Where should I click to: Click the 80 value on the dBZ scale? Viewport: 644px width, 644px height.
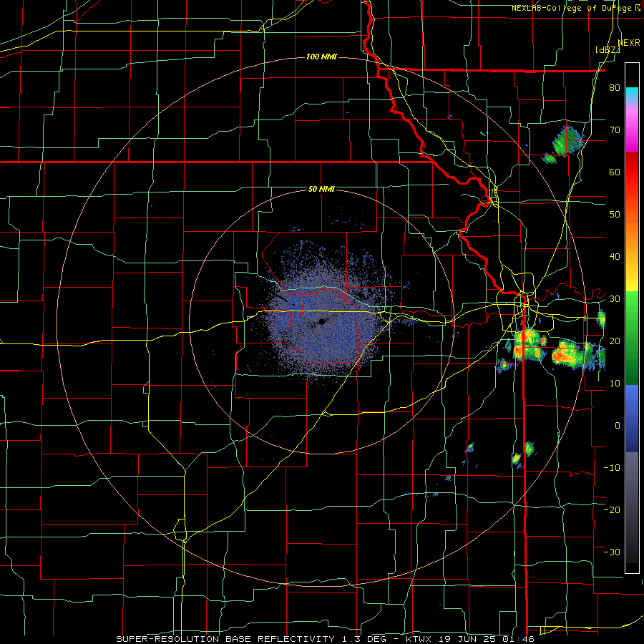pos(615,88)
